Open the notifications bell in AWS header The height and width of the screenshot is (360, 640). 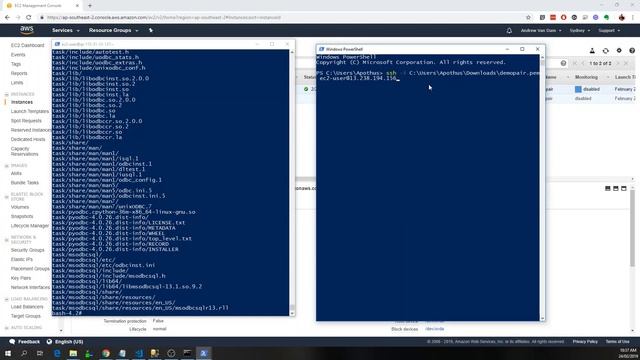pos(509,31)
